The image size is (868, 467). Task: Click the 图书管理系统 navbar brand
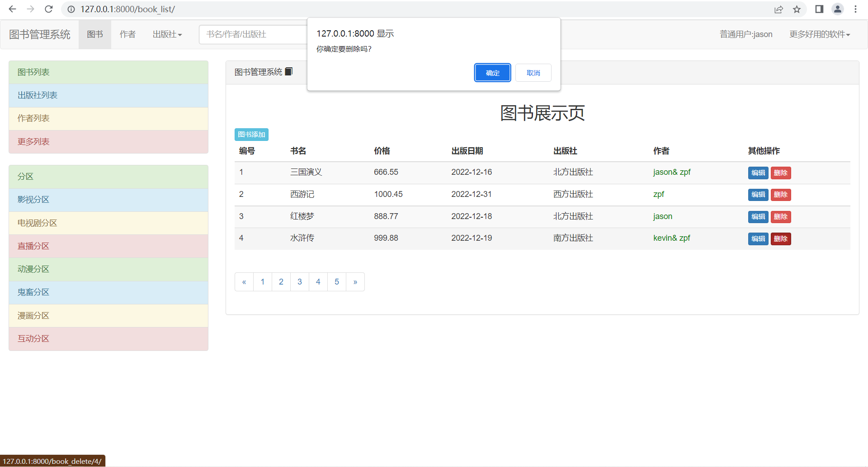click(40, 34)
